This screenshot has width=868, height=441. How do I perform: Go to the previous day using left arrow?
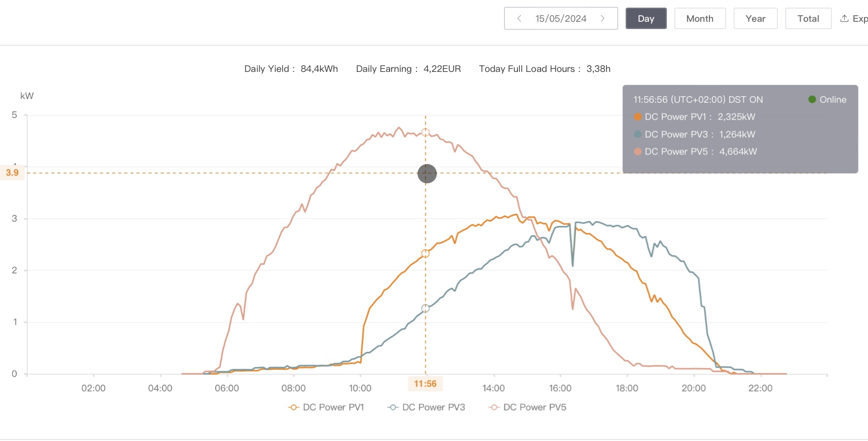(519, 19)
